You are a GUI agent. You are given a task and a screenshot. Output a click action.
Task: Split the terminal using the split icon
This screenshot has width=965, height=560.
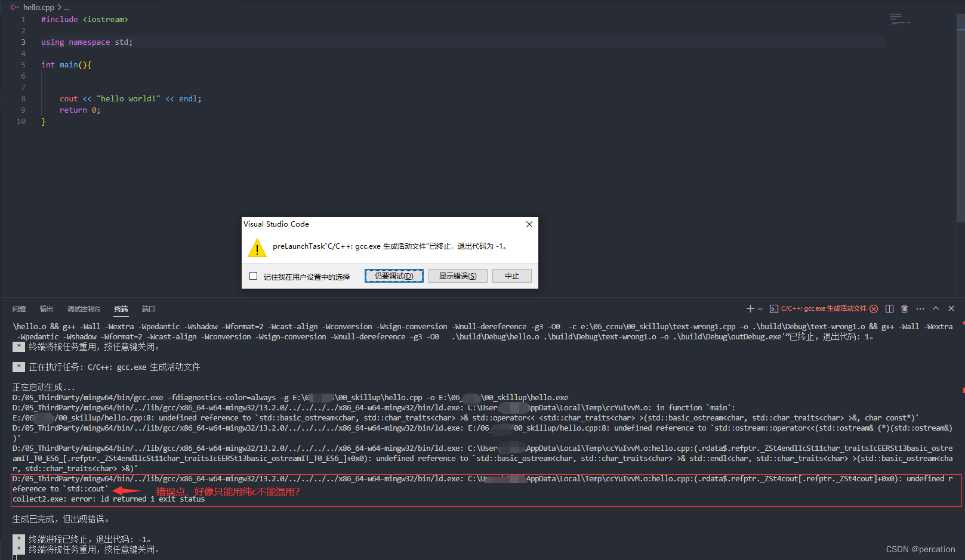point(889,308)
